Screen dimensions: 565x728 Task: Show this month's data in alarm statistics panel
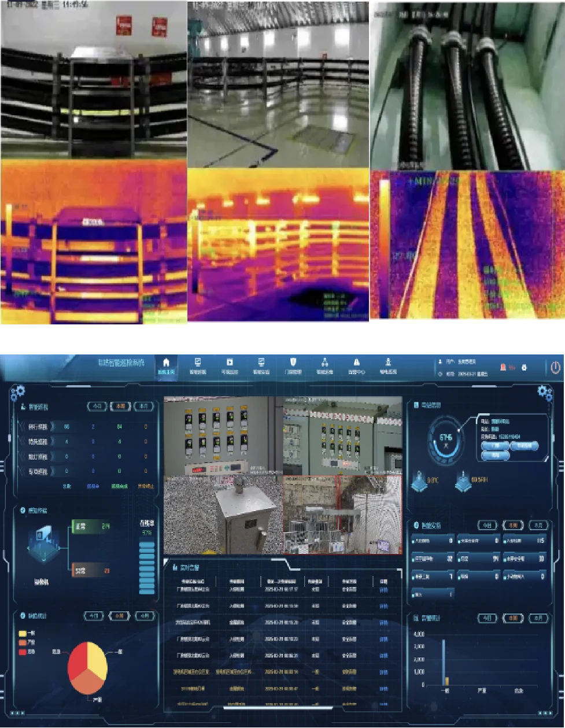538,618
